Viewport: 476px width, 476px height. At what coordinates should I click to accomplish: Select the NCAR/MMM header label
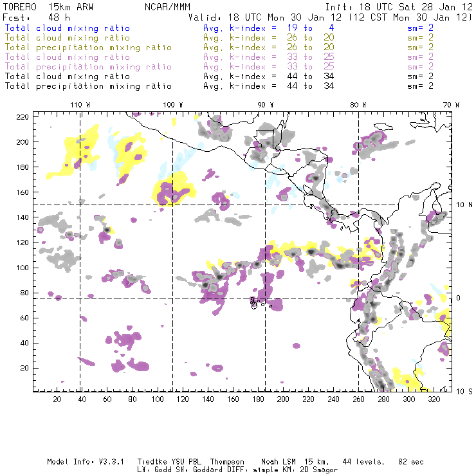167,7
